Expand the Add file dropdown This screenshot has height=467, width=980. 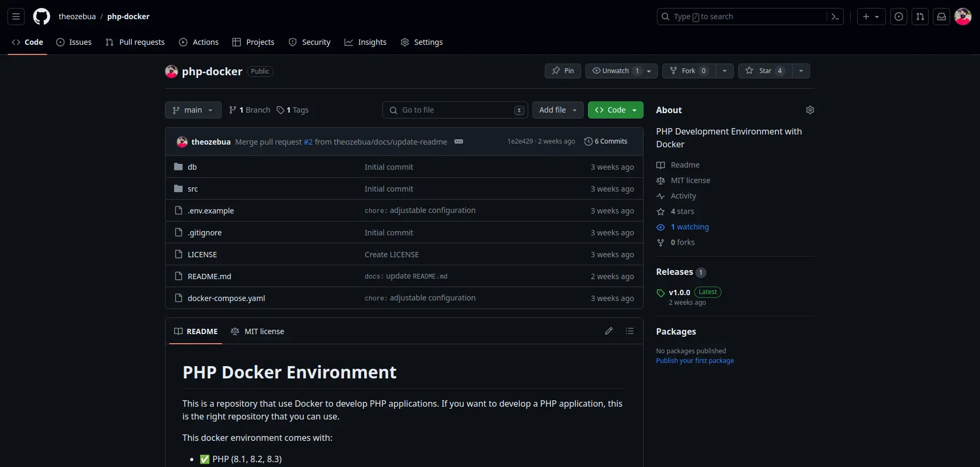pos(558,110)
